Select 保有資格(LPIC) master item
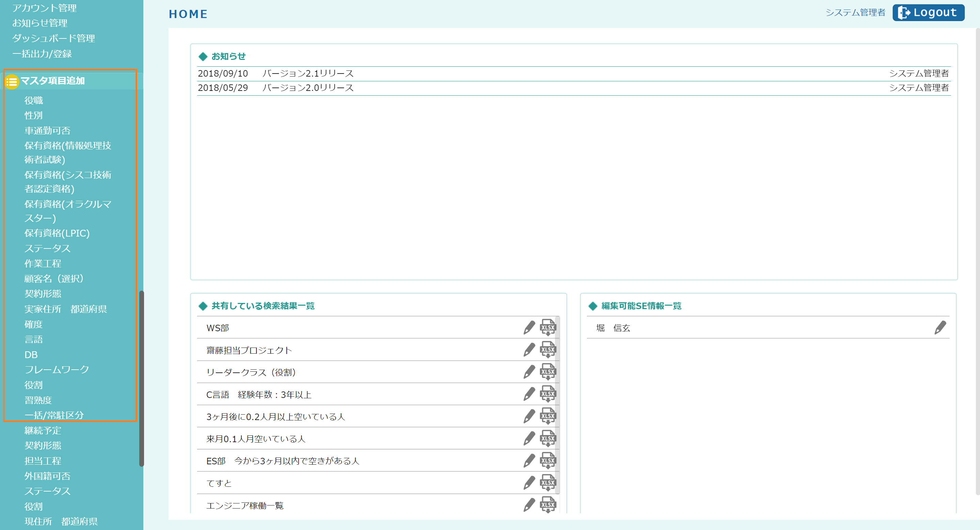This screenshot has width=980, height=530. pyautogui.click(x=57, y=233)
